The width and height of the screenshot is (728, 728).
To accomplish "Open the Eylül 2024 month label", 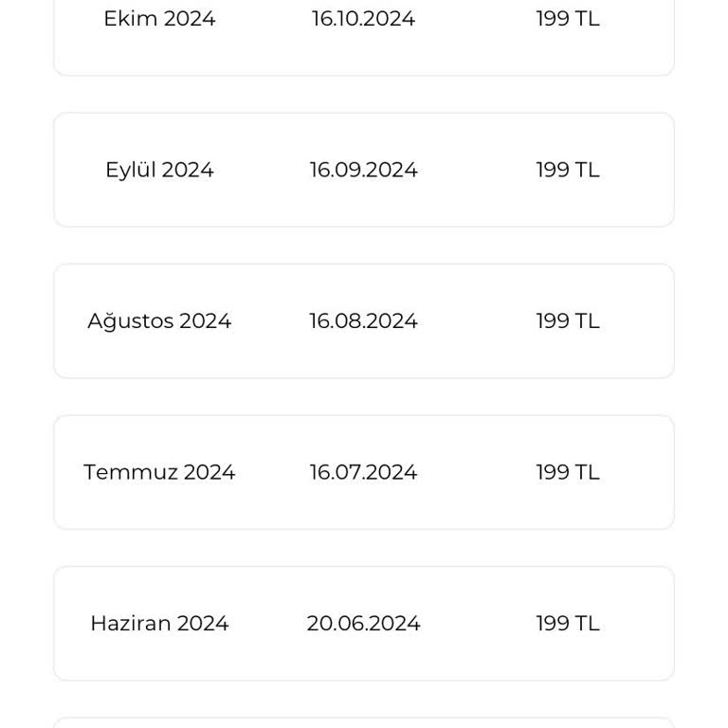I will coord(159,170).
